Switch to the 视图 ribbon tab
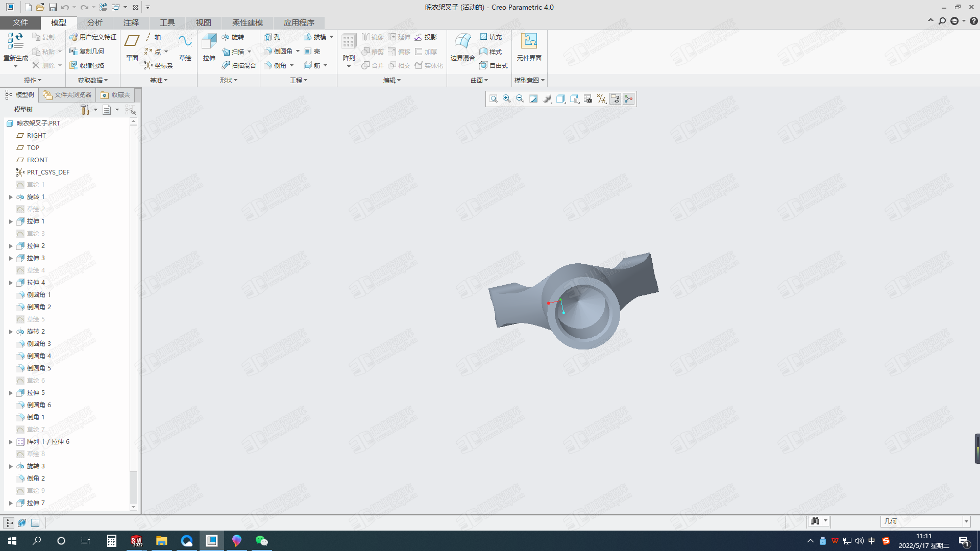 [204, 22]
